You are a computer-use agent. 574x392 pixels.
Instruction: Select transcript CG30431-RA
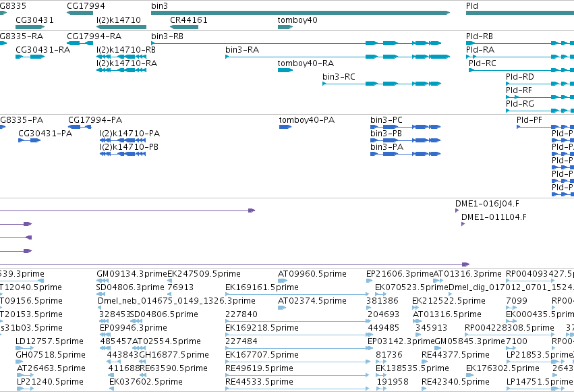[x=30, y=57]
